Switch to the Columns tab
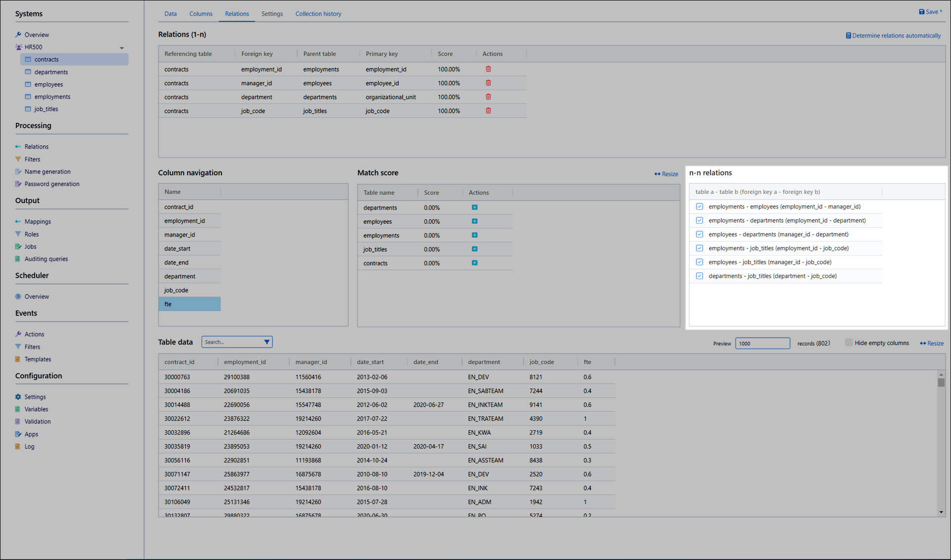The height and width of the screenshot is (560, 951). [x=201, y=14]
